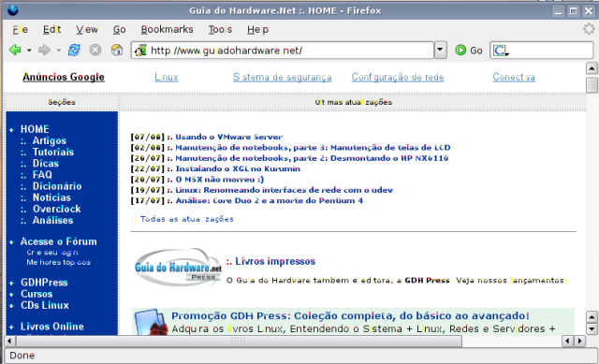Open the Back history dropdown arrow
Viewport: 599px width, 364px height.
point(29,51)
